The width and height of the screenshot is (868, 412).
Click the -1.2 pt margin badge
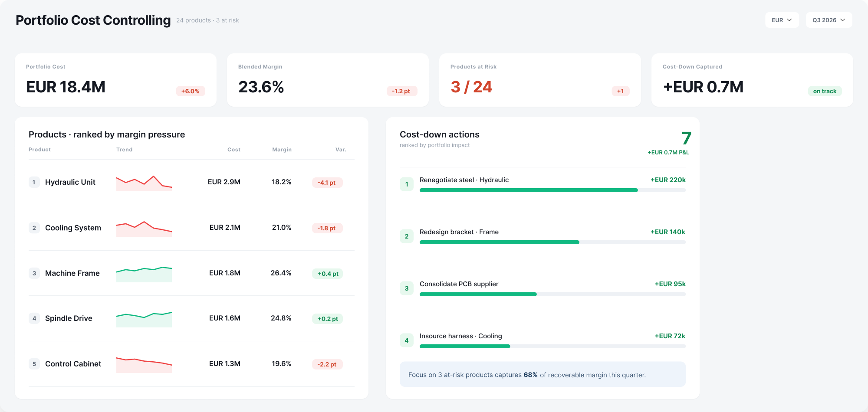tap(401, 91)
